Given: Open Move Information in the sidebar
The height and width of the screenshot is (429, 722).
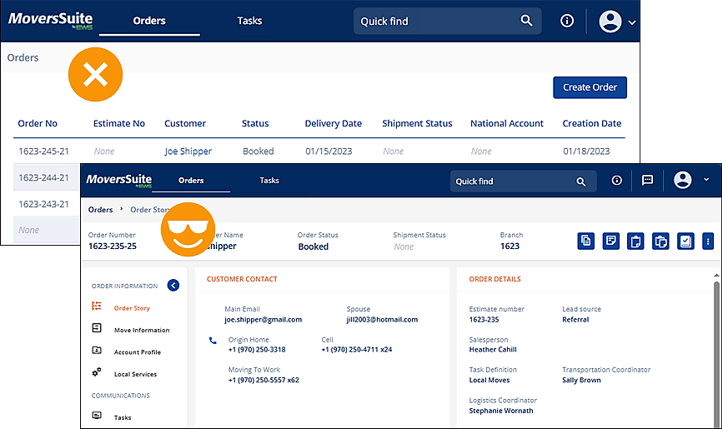Looking at the screenshot, I should click(x=142, y=330).
